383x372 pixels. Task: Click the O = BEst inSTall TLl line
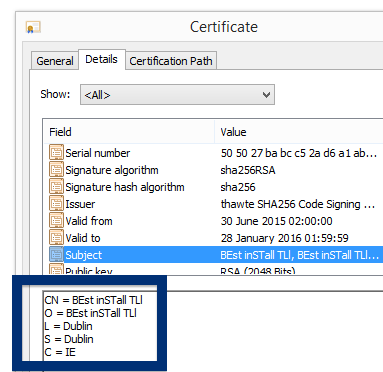point(90,313)
